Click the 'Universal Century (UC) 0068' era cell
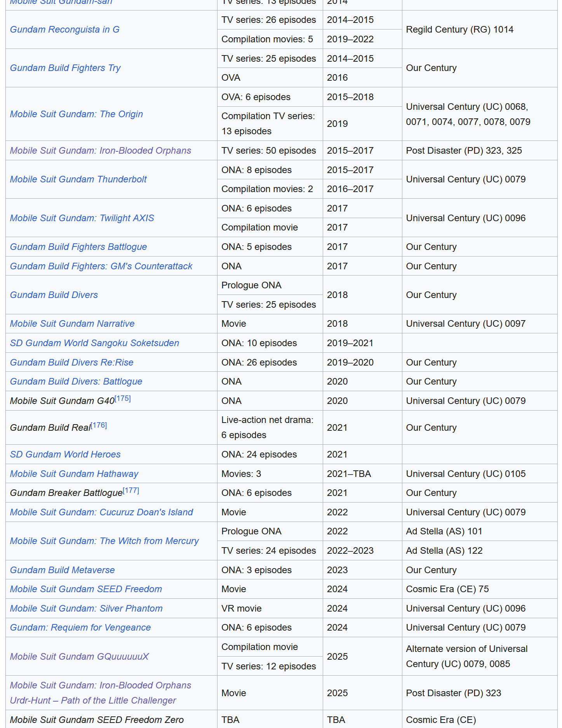This screenshot has height=728, width=562. coord(480,114)
